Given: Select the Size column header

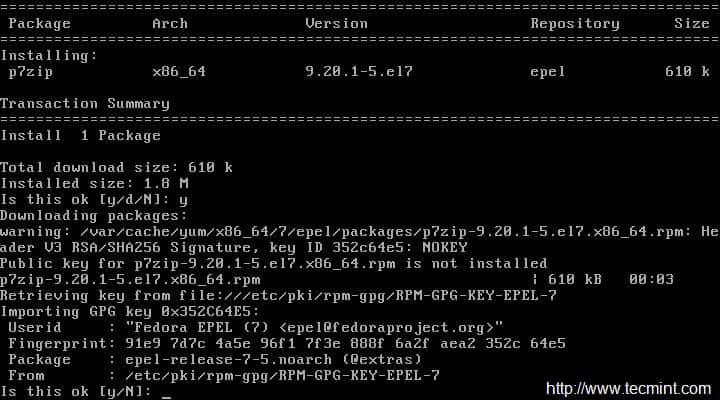Looking at the screenshot, I should click(x=692, y=24).
